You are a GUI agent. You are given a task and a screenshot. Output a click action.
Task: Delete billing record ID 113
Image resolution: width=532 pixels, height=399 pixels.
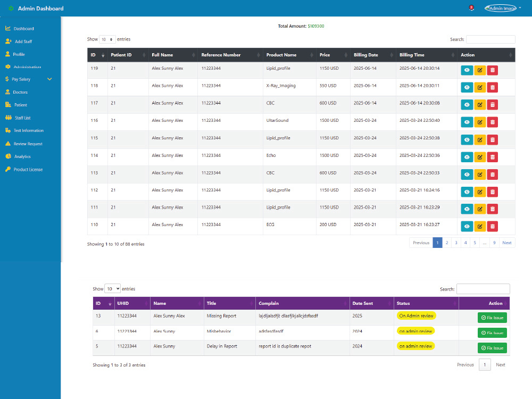click(x=492, y=174)
